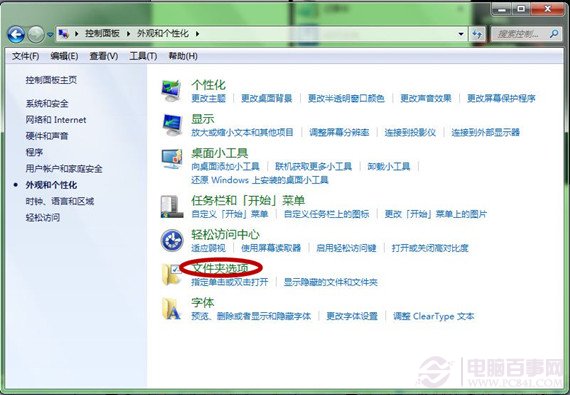The image size is (570, 395).
Task: Open 任务栏和「开始」菜单 heading
Action: (248, 201)
